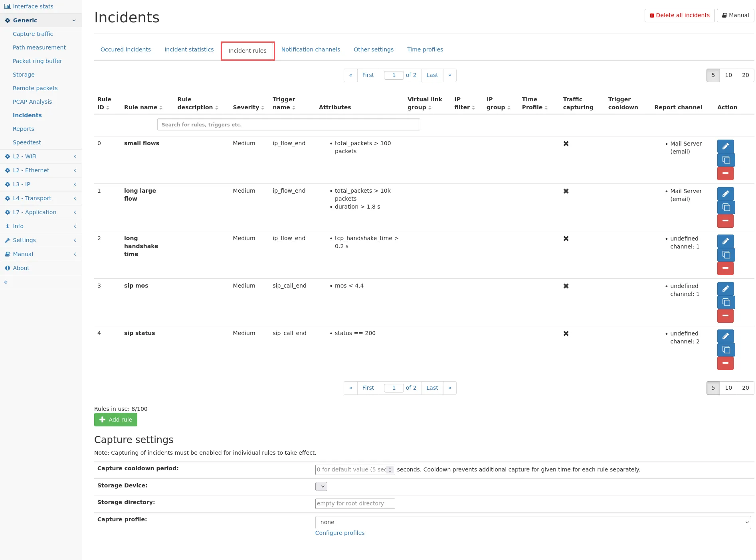Open the Capture profile dropdown

532,522
